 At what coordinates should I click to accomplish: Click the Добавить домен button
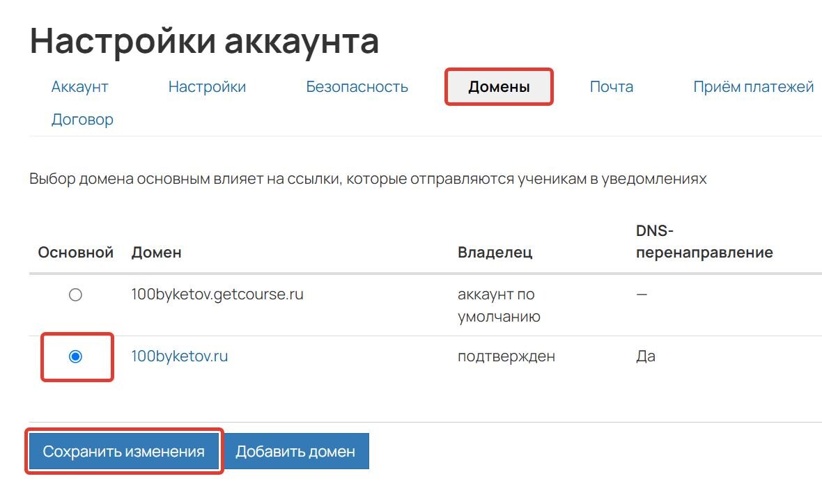click(295, 451)
